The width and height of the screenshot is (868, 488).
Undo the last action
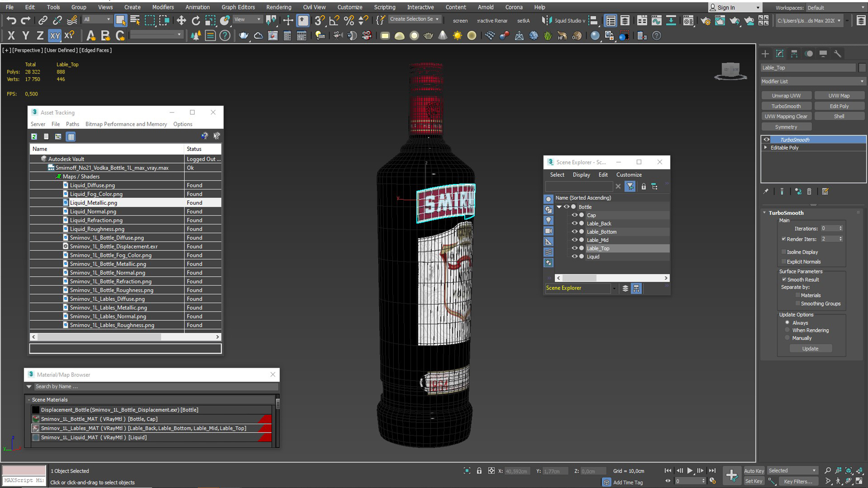(x=11, y=20)
